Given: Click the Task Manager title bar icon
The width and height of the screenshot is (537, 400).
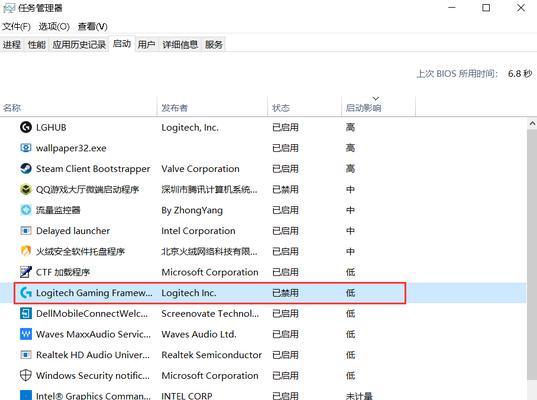Looking at the screenshot, I should point(9,8).
